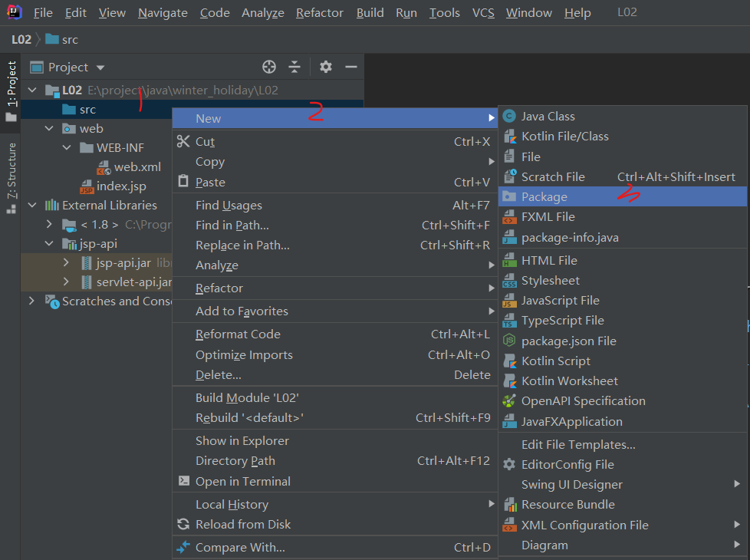Click the Cut scissors icon

[x=183, y=141]
